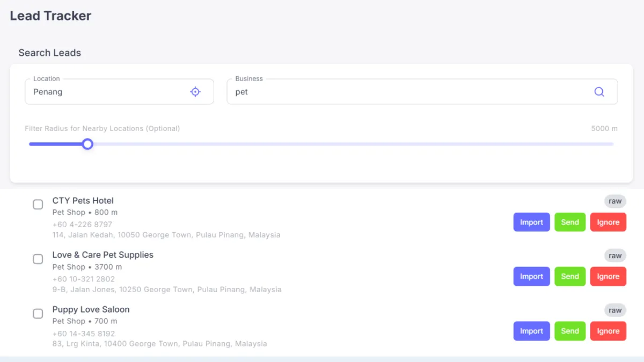Import the Love & Care Pet Supplies lead
The width and height of the screenshot is (644, 362).
coord(532,277)
